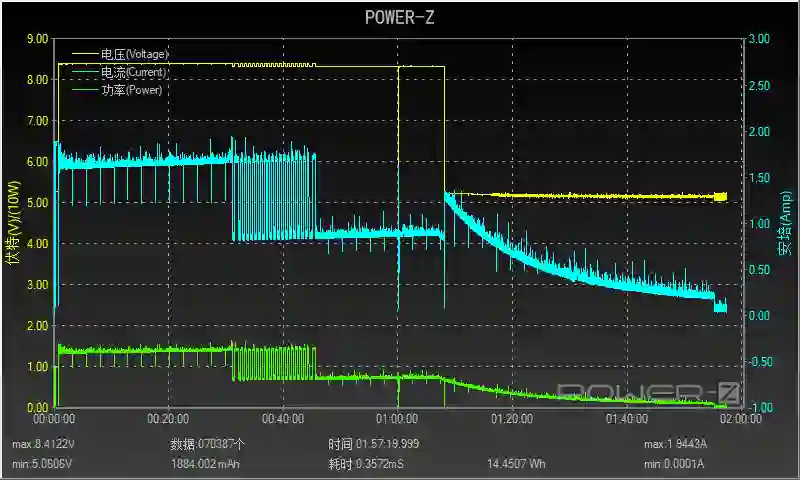Click the 3.00 right axis ampere value

759,39
